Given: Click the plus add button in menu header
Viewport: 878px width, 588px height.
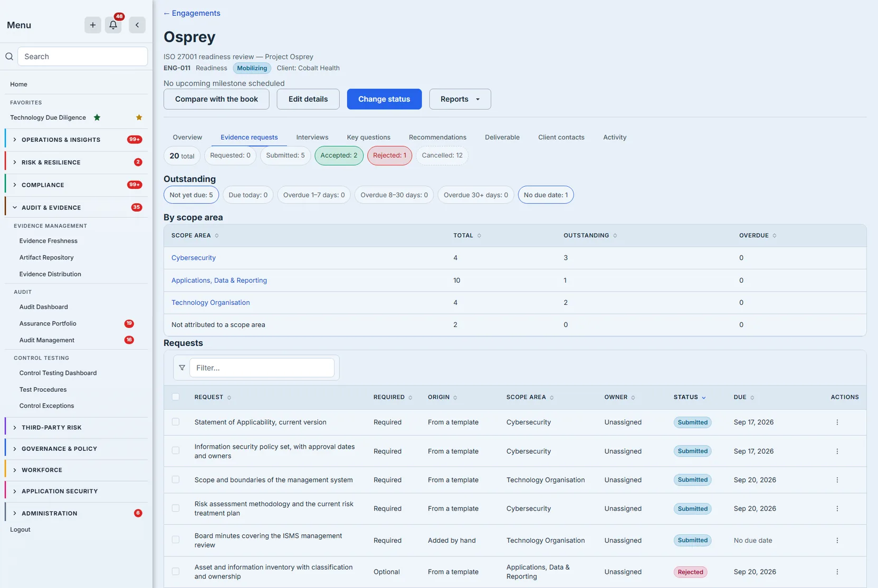Looking at the screenshot, I should 93,25.
